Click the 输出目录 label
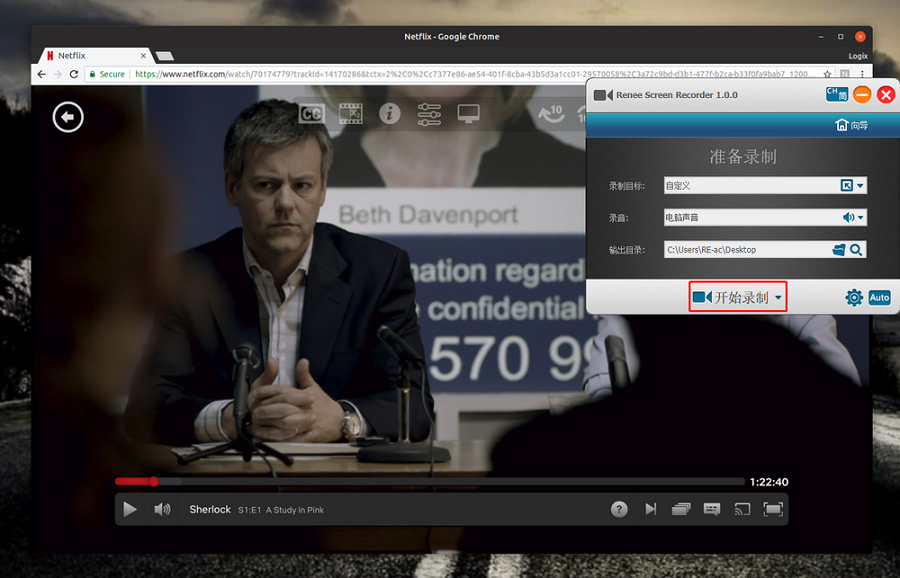 627,250
